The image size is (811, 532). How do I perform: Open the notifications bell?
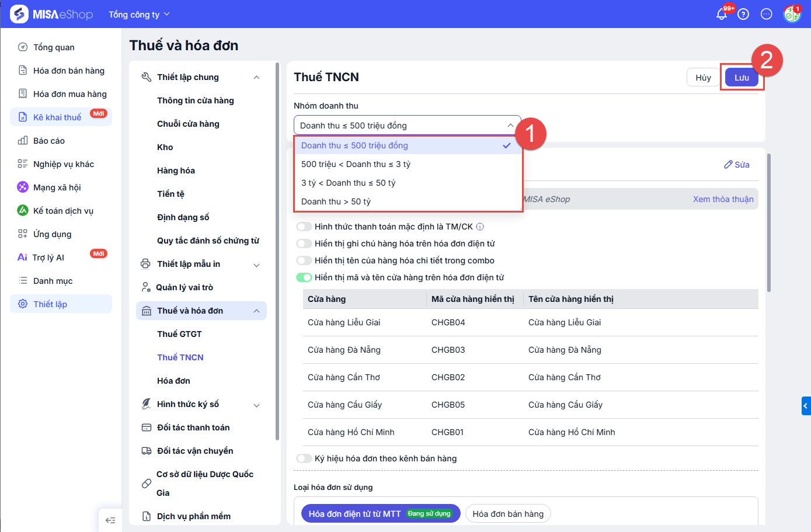tap(722, 14)
